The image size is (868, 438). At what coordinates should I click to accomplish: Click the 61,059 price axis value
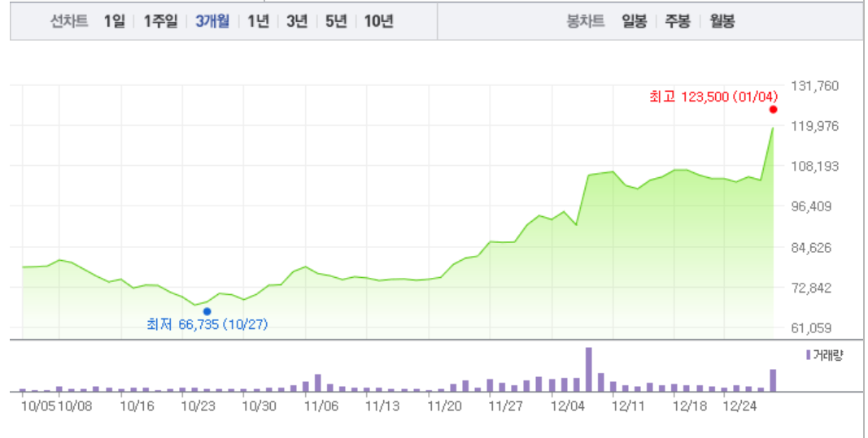pyautogui.click(x=812, y=328)
